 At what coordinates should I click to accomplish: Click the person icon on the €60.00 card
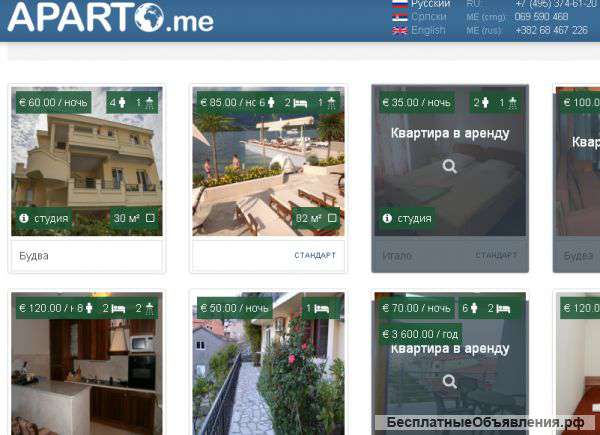point(122,102)
